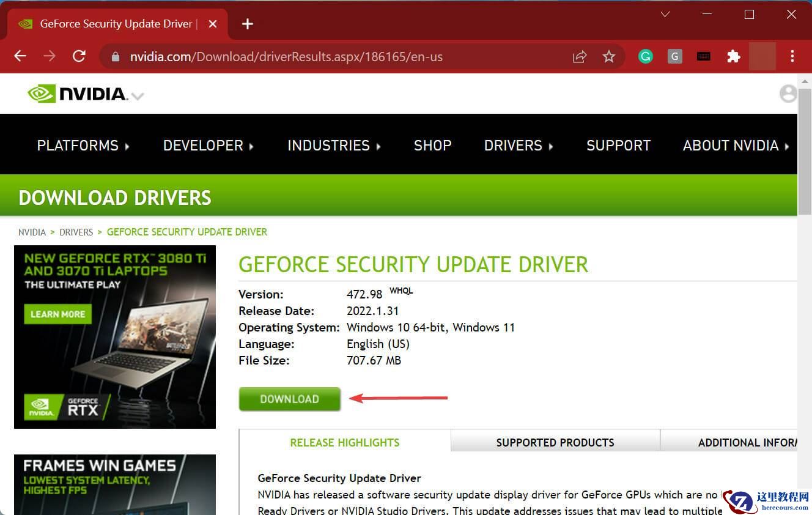Click the address bar URL field
The image size is (812, 515).
(336, 57)
